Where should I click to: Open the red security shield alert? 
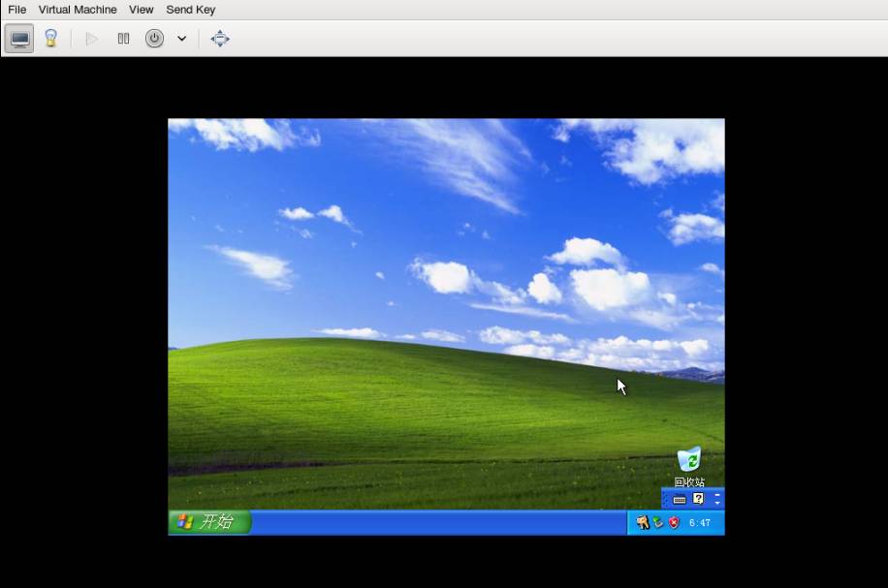pos(674,523)
